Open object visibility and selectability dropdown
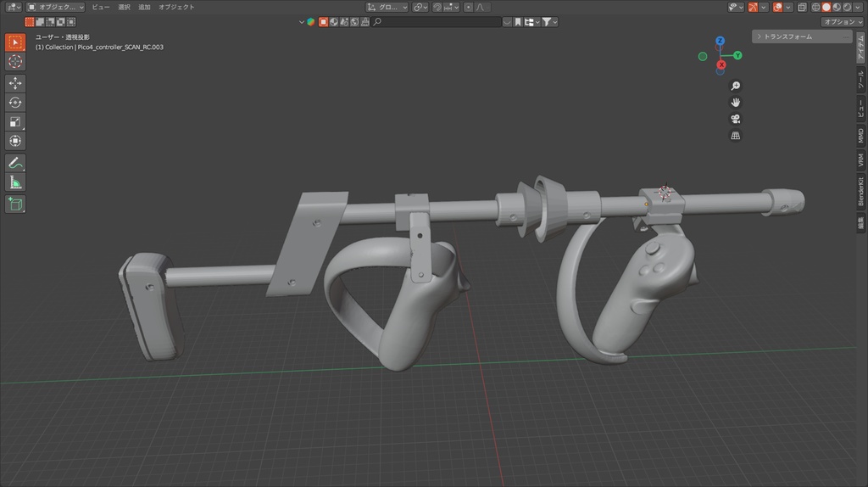Viewport: 868px width, 487px height. click(736, 7)
